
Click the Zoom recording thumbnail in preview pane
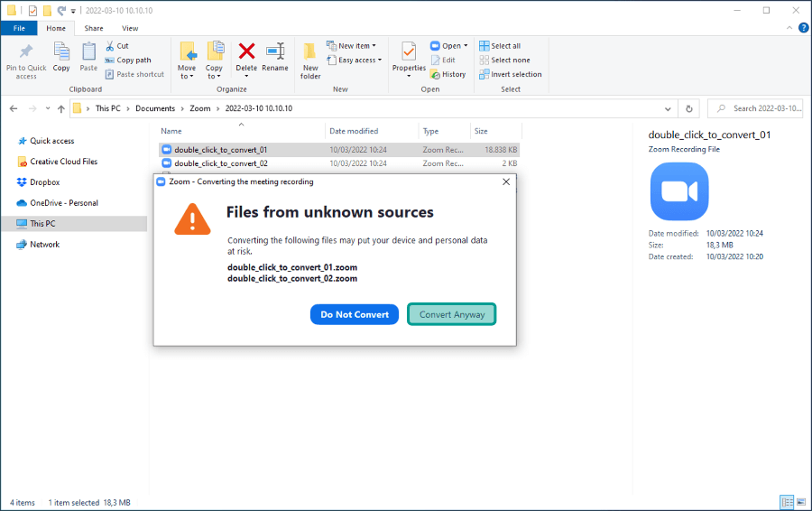pyautogui.click(x=678, y=191)
